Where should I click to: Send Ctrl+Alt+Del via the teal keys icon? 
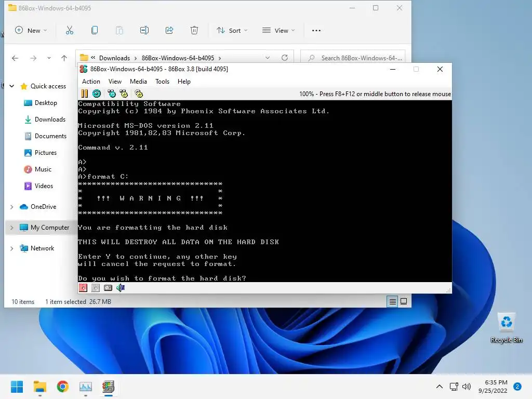click(112, 94)
